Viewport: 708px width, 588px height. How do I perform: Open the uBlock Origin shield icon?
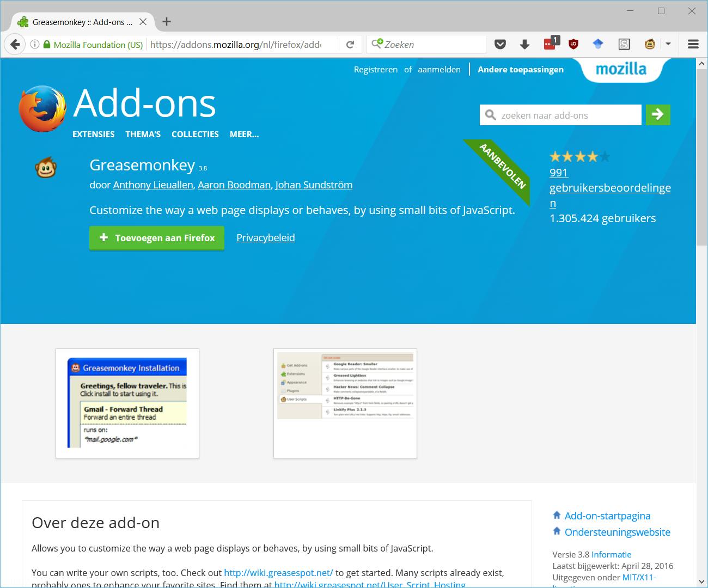coord(573,45)
